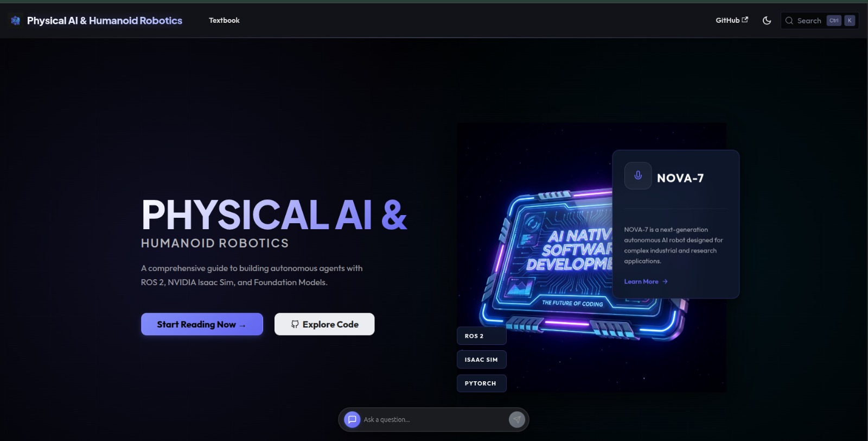Open the GitHub link in navbar
Screen dimensions: 868x441
click(x=731, y=21)
